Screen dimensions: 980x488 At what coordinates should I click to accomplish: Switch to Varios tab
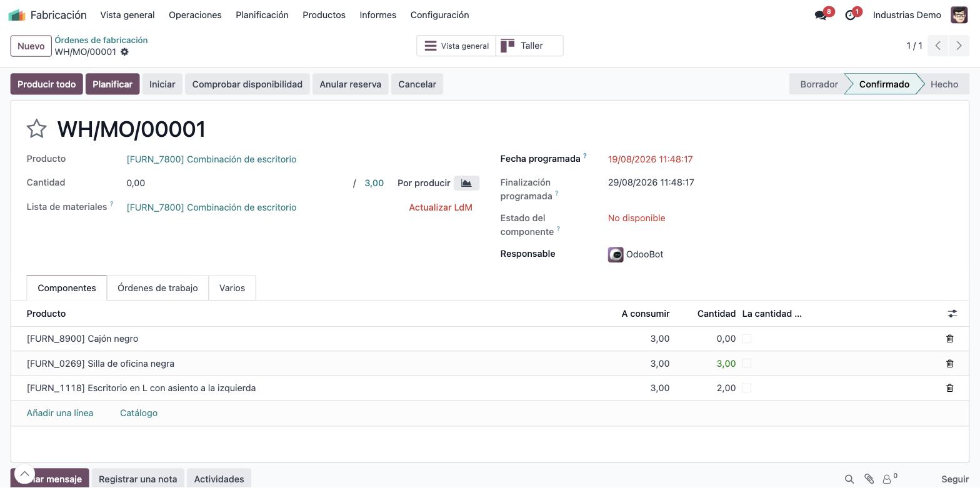(232, 288)
